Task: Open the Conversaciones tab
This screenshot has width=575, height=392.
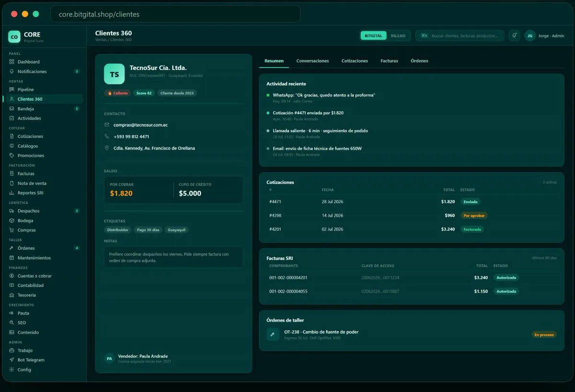Action: click(312, 61)
